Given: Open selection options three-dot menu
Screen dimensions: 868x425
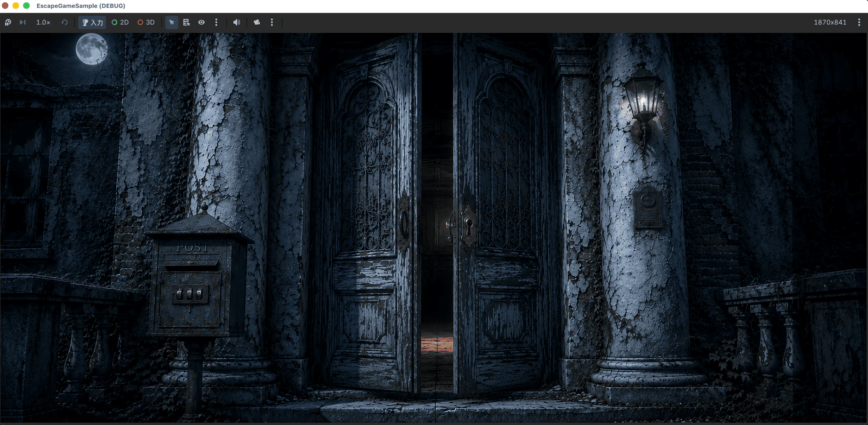Looking at the screenshot, I should click(216, 22).
